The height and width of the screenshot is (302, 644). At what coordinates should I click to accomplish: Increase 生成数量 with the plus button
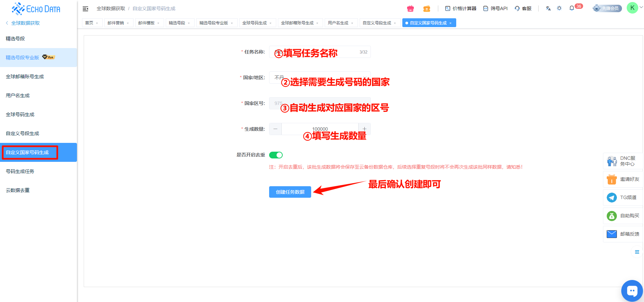point(364,129)
